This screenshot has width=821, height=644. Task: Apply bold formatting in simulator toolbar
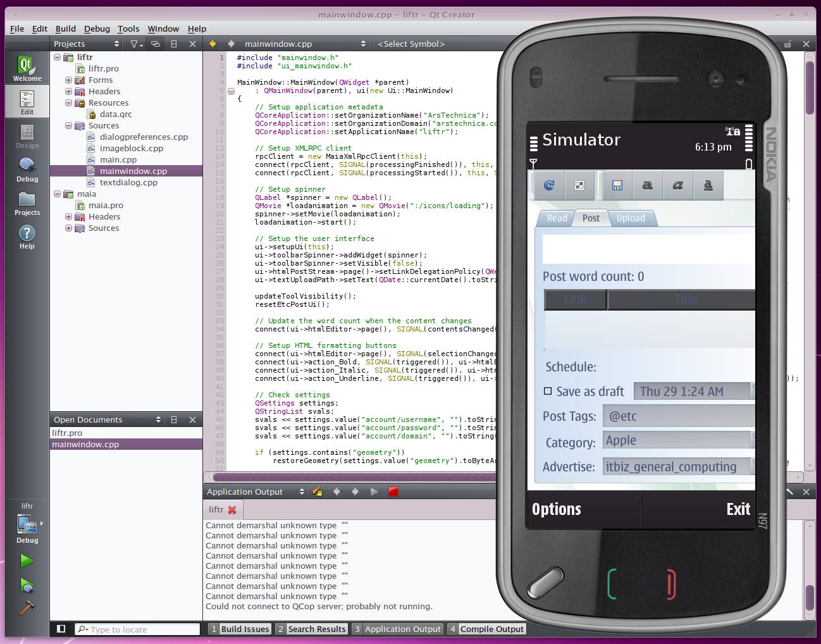coord(647,185)
